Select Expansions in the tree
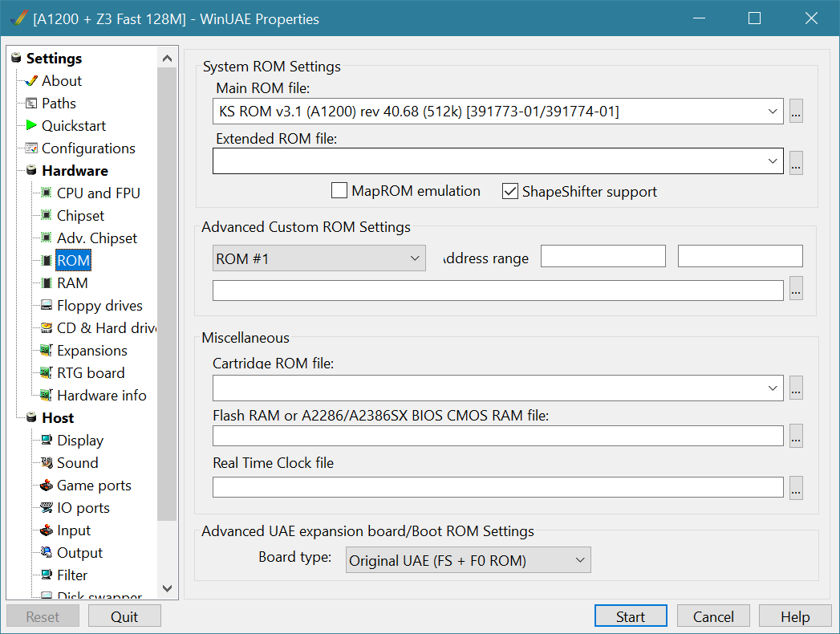Screen dimensions: 840x634 pyautogui.click(x=92, y=351)
